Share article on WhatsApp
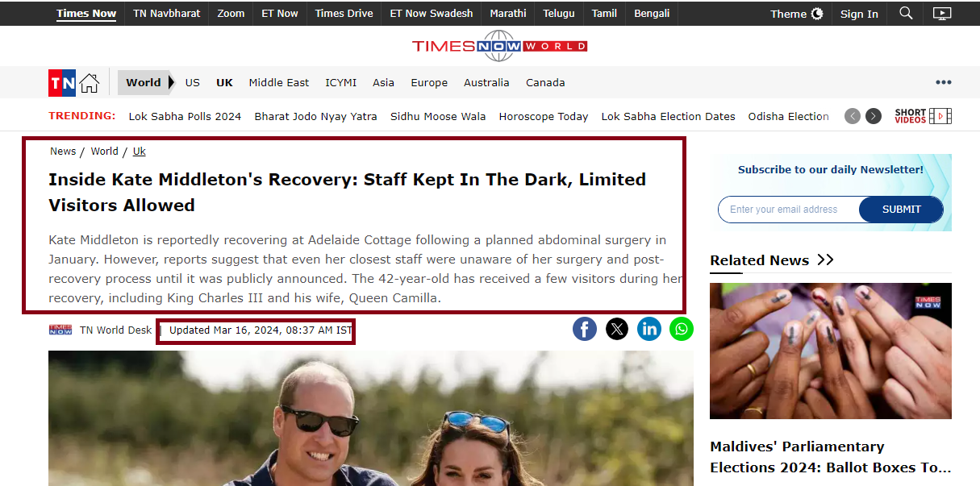The width and height of the screenshot is (980, 486). click(x=682, y=329)
